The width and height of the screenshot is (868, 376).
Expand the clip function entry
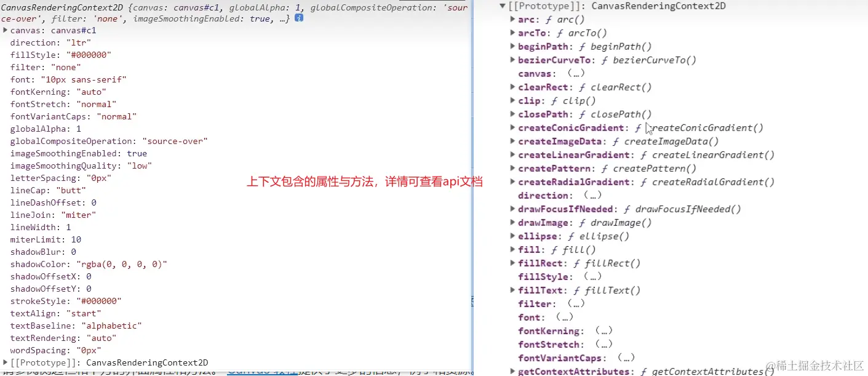coord(512,101)
